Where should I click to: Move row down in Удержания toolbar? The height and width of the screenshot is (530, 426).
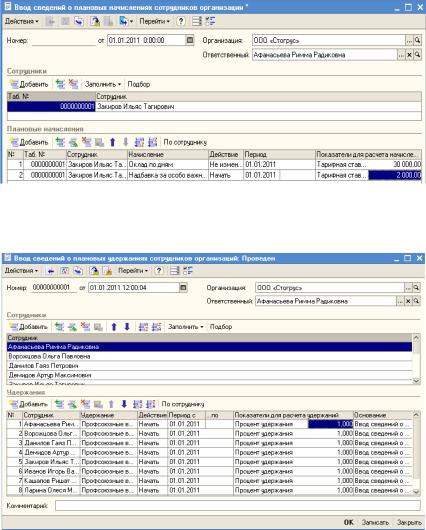tap(124, 404)
